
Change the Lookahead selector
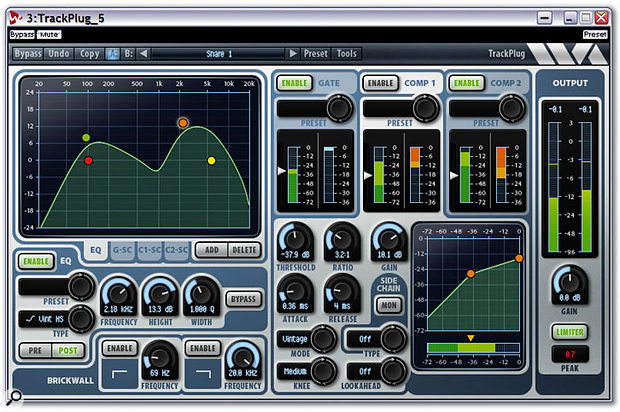click(376, 371)
